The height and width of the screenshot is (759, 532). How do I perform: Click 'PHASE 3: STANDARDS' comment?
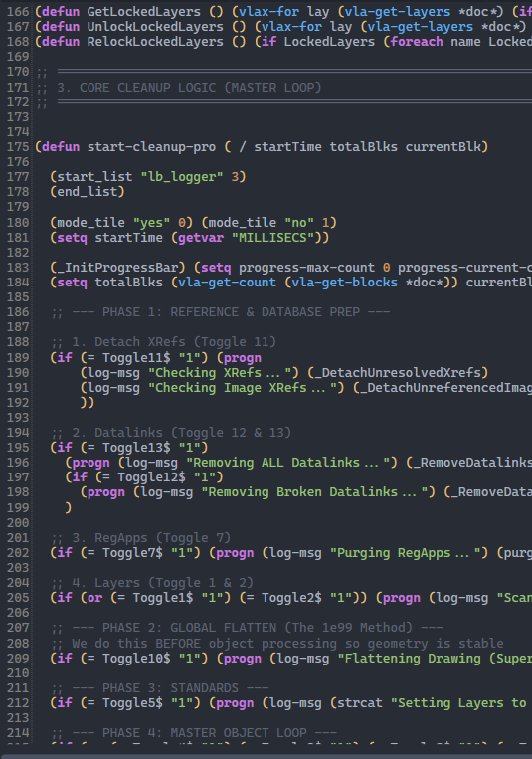click(170, 687)
